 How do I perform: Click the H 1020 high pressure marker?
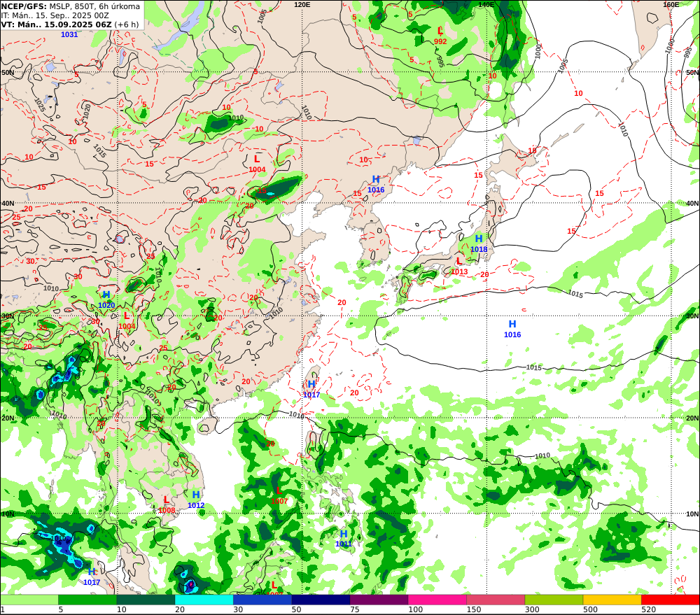(x=106, y=300)
